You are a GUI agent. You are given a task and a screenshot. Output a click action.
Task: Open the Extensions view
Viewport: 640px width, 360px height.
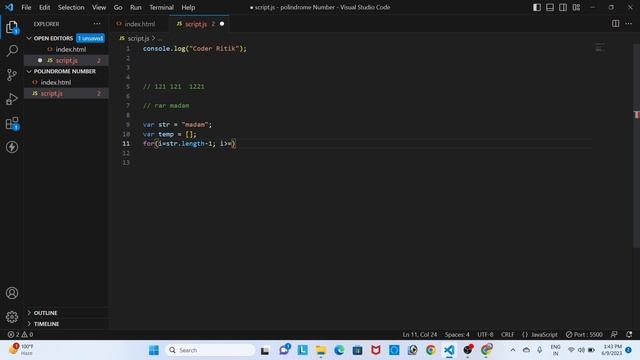coord(12,123)
